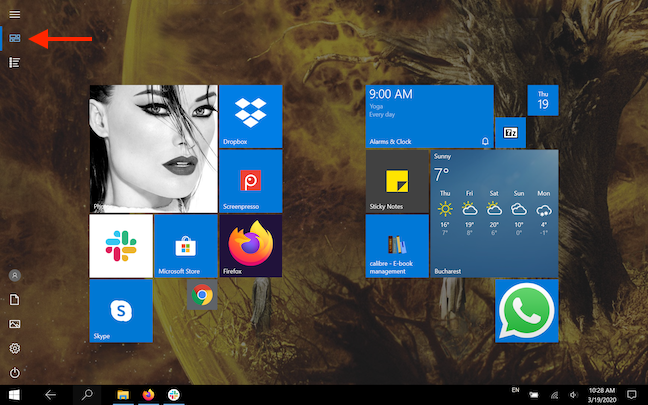
Task: Switch to Slack in the taskbar
Action: coord(174,395)
